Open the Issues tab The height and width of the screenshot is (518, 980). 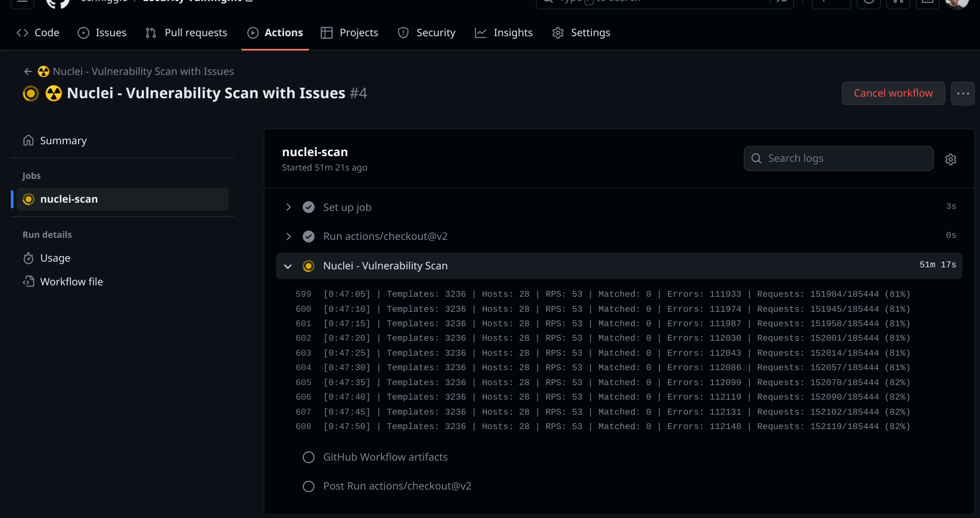point(102,33)
